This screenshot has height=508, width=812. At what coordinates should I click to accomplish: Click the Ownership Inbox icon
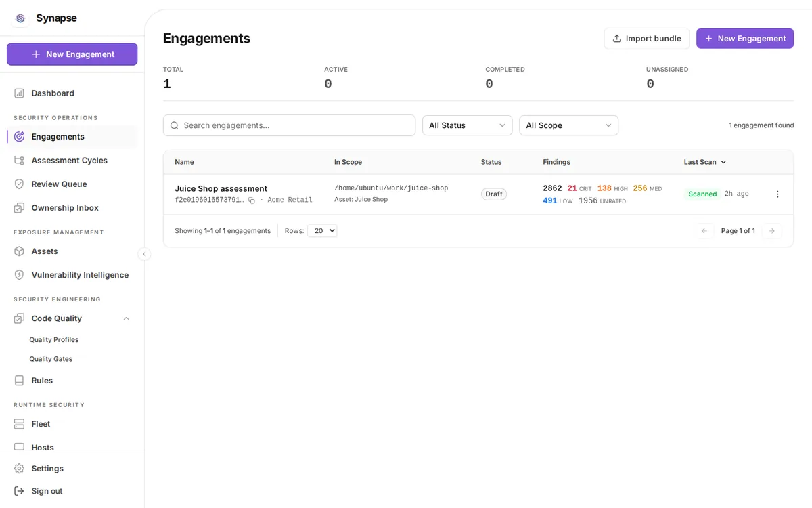coord(19,207)
